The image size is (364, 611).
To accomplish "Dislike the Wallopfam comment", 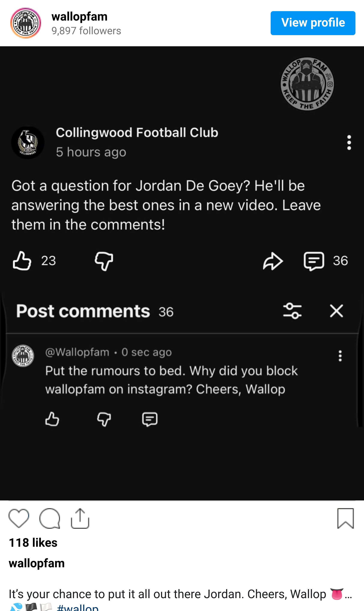I will click(104, 419).
